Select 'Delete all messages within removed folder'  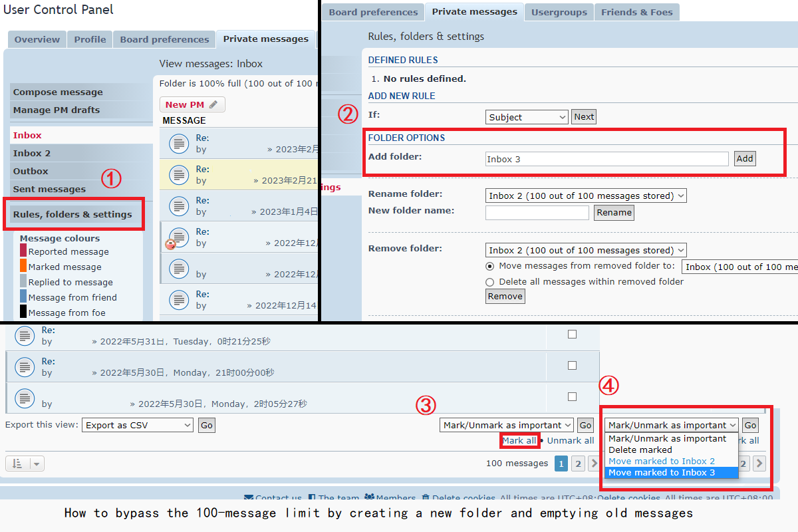[490, 282]
